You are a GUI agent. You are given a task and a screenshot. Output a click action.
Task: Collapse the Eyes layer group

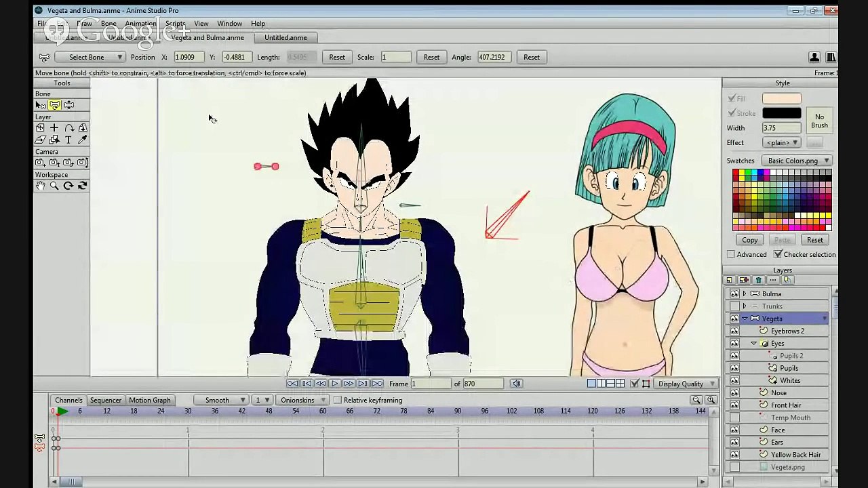pos(754,344)
